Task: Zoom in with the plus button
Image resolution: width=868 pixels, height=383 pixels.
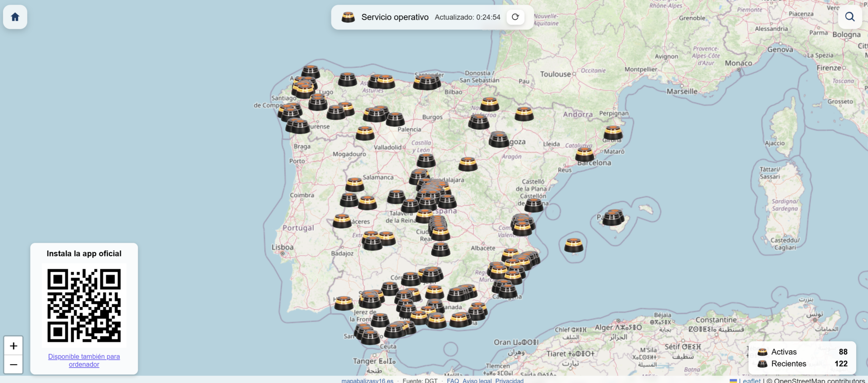Action: (x=14, y=345)
